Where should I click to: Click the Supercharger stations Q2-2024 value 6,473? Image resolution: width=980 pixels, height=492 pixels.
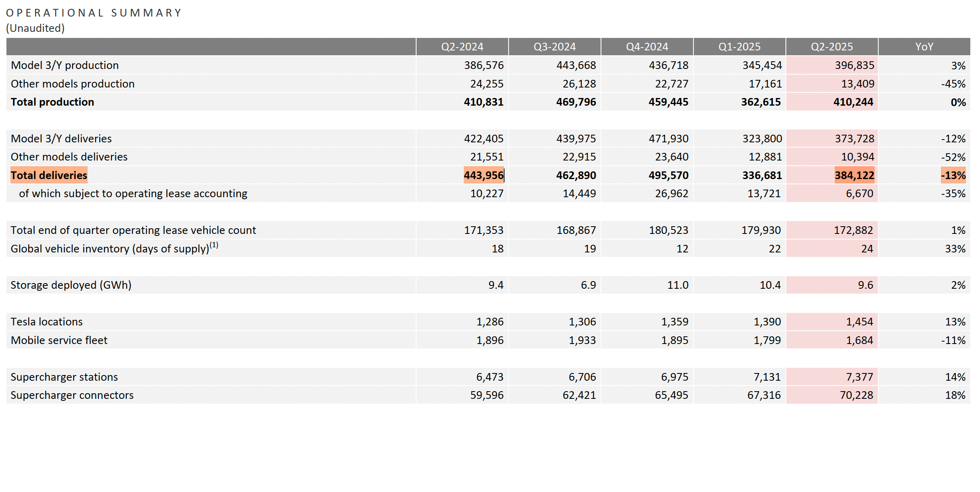490,377
